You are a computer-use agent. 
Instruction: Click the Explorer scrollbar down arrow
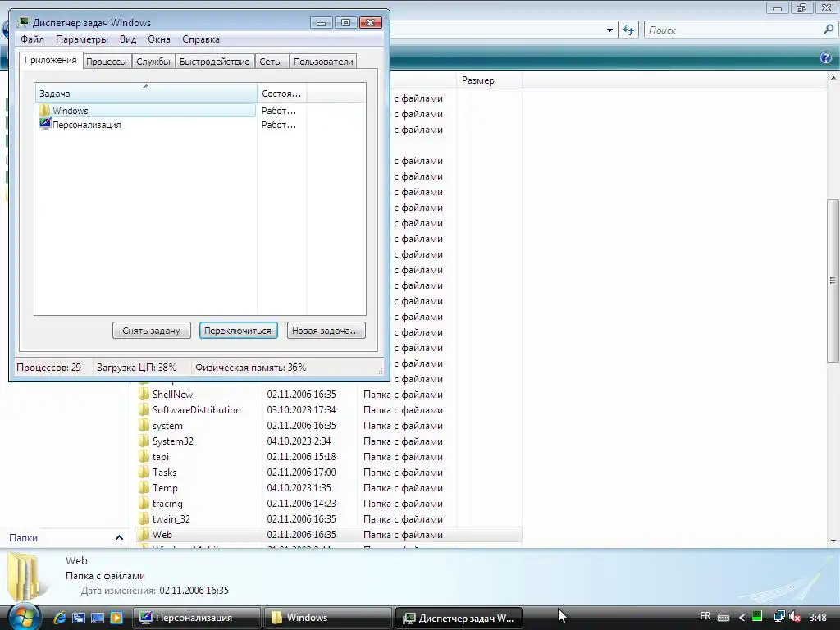point(833,541)
